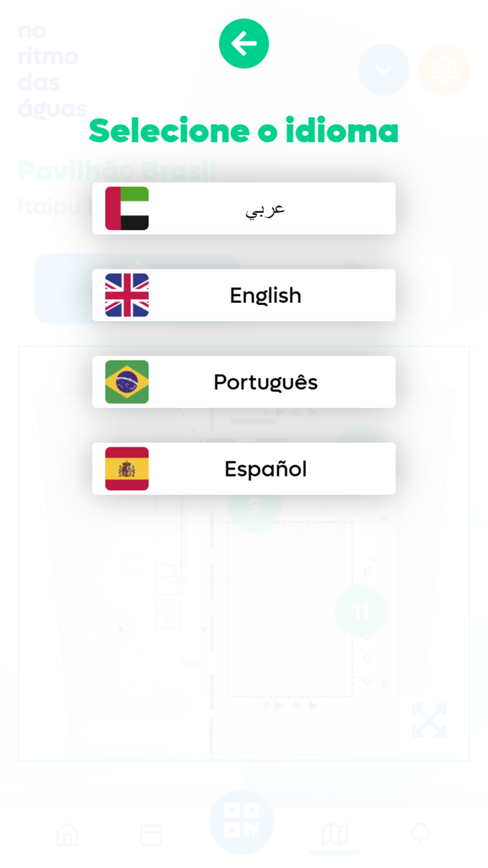Select map marker number 11
The width and height of the screenshot is (488, 868).
click(360, 611)
